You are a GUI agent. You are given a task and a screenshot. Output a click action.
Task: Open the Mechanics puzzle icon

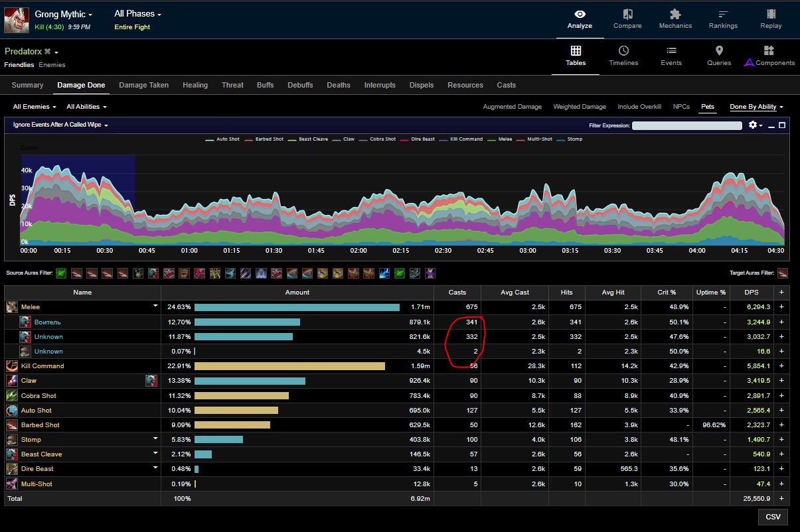pyautogui.click(x=675, y=15)
